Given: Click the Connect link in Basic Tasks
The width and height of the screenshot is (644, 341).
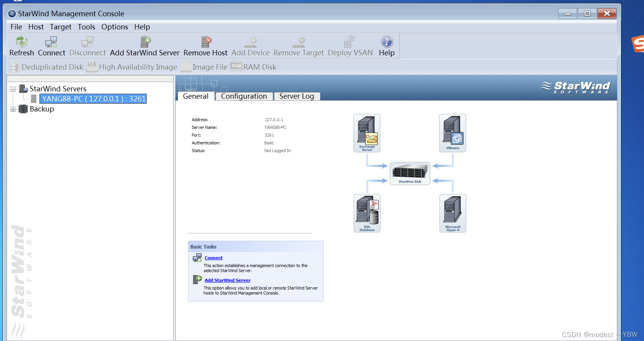Looking at the screenshot, I should click(214, 258).
